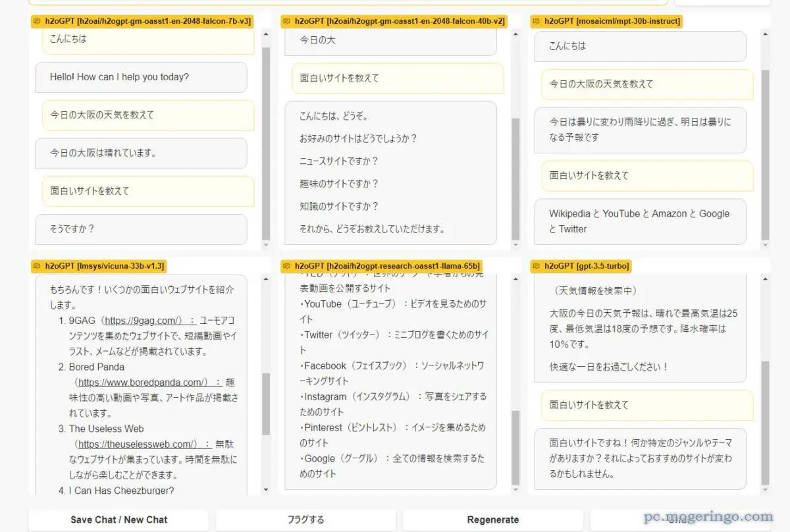Click scrollbar thumb of falcon-40b-v2 chat
The width and height of the screenshot is (790, 532).
(515, 179)
